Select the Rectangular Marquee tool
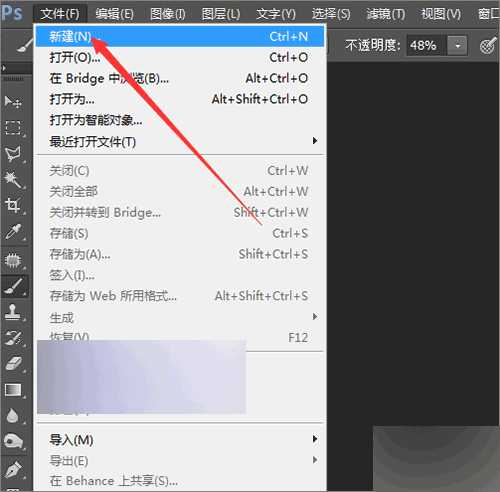500x492 pixels. click(13, 128)
